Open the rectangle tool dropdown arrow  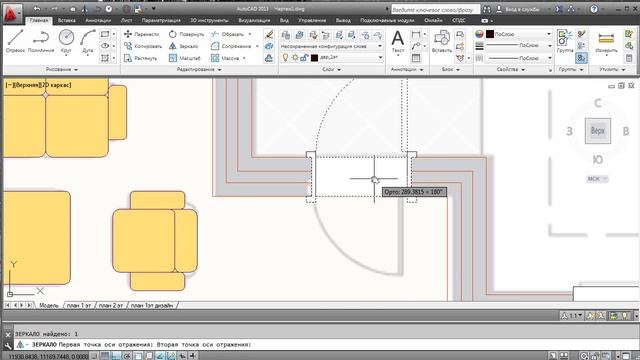point(114,34)
